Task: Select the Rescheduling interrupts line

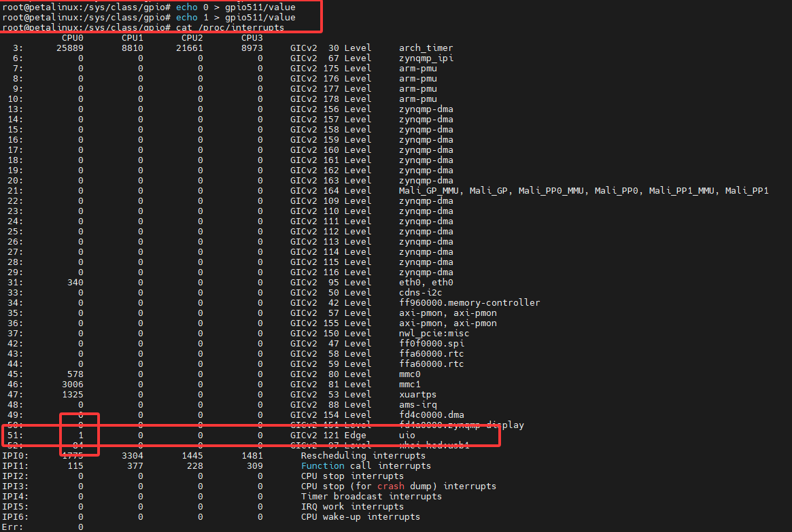Action: click(364, 455)
